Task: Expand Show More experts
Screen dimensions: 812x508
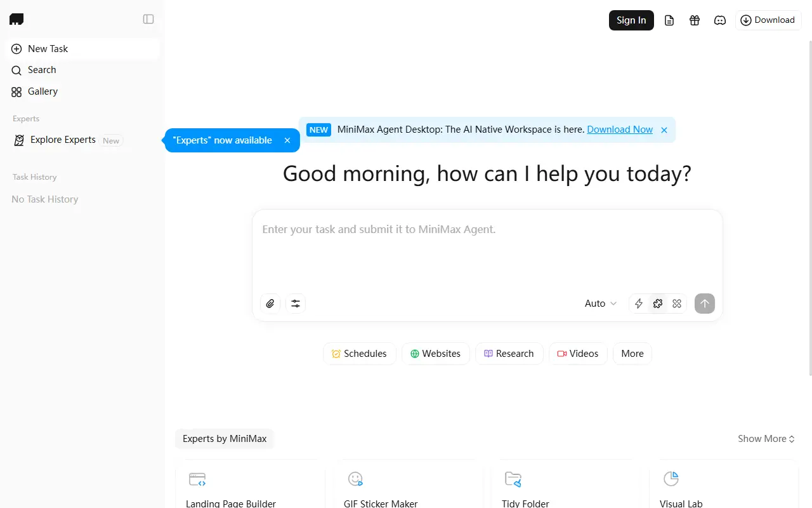Action: pyautogui.click(x=766, y=438)
